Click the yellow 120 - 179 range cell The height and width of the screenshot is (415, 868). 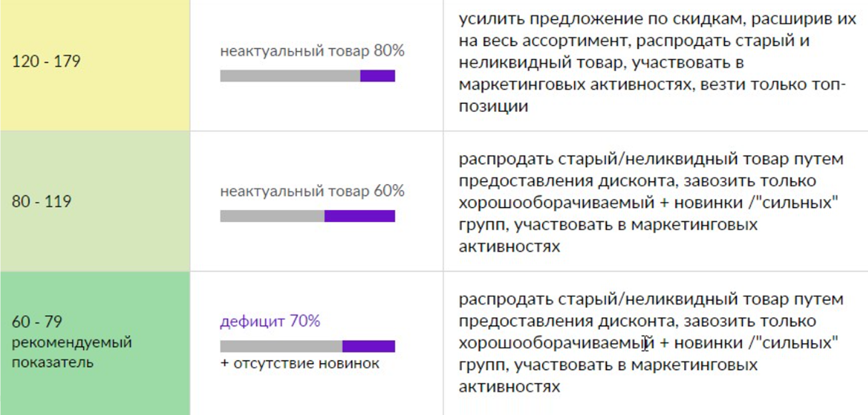coord(95,65)
